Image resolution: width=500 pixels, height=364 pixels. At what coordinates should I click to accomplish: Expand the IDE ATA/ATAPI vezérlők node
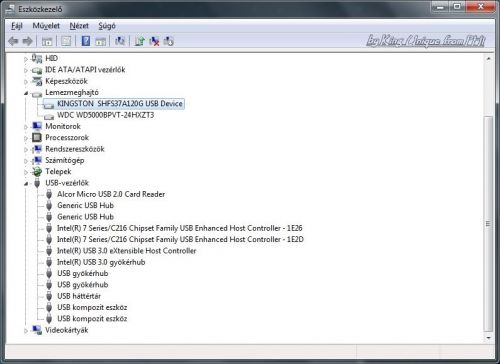pyautogui.click(x=26, y=70)
